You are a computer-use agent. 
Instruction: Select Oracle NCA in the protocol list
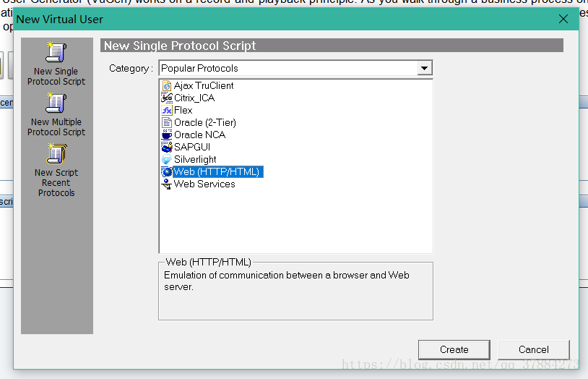click(x=199, y=135)
